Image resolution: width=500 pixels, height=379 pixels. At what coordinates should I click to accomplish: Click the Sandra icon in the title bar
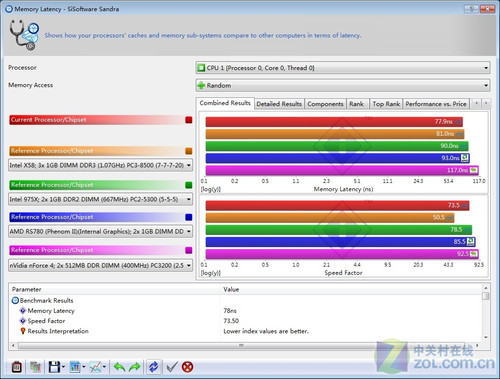(x=9, y=9)
